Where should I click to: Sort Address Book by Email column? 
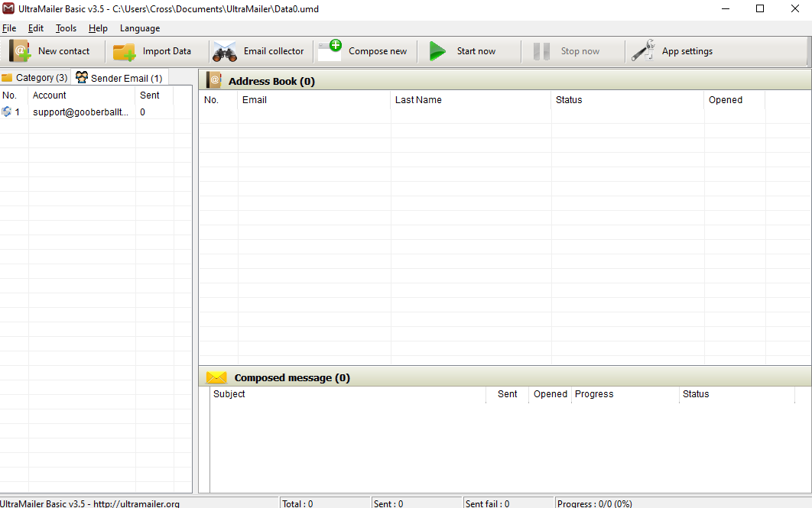313,100
